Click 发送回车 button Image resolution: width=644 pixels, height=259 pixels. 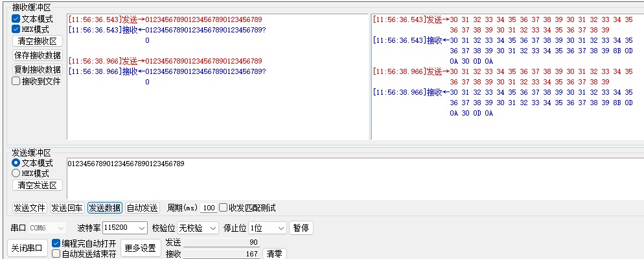point(67,208)
